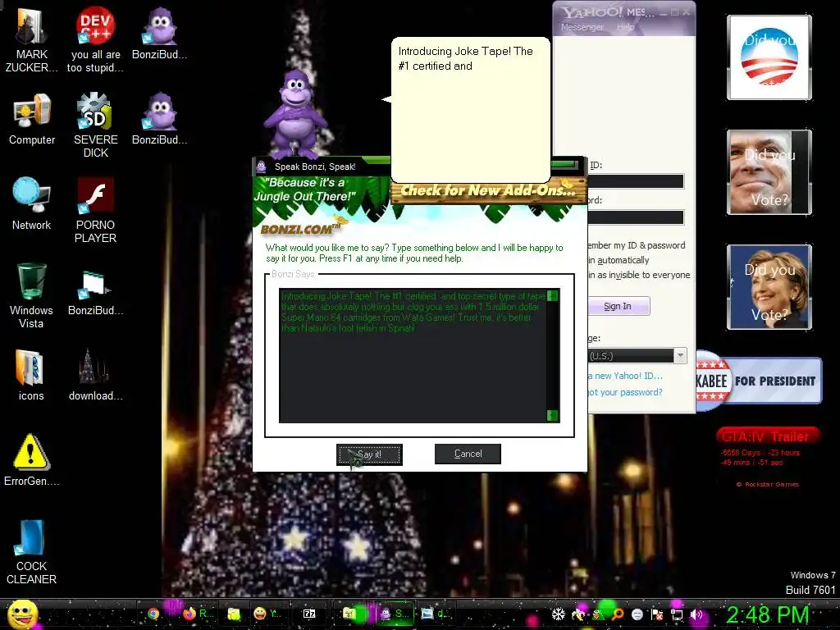Screen dimensions: 840x630
Task: Click the Bonzi text box scroll-down arrow
Action: [552, 415]
